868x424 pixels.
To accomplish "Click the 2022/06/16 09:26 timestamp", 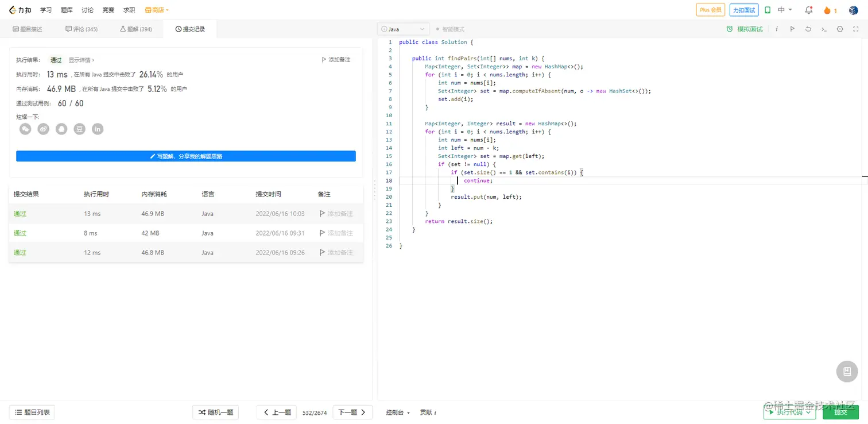I will coord(280,253).
